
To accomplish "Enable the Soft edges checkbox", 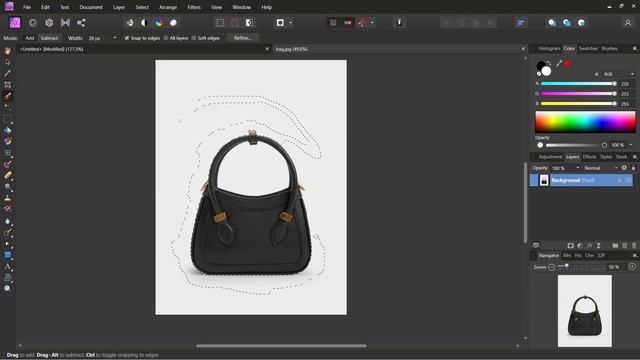I will [x=194, y=38].
